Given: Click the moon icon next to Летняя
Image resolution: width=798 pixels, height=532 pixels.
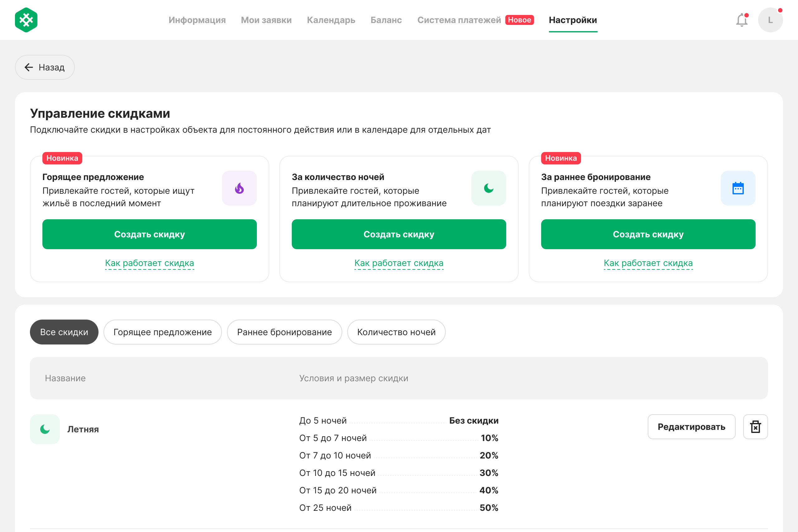Looking at the screenshot, I should click(x=45, y=429).
